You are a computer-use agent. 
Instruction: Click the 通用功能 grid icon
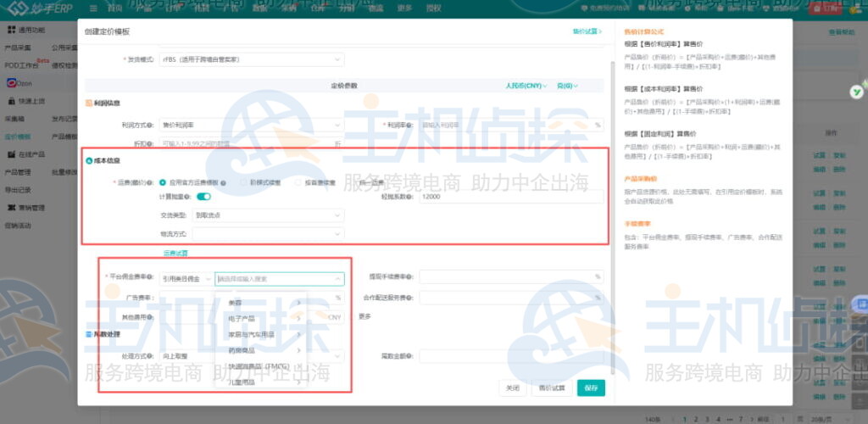tap(12, 30)
